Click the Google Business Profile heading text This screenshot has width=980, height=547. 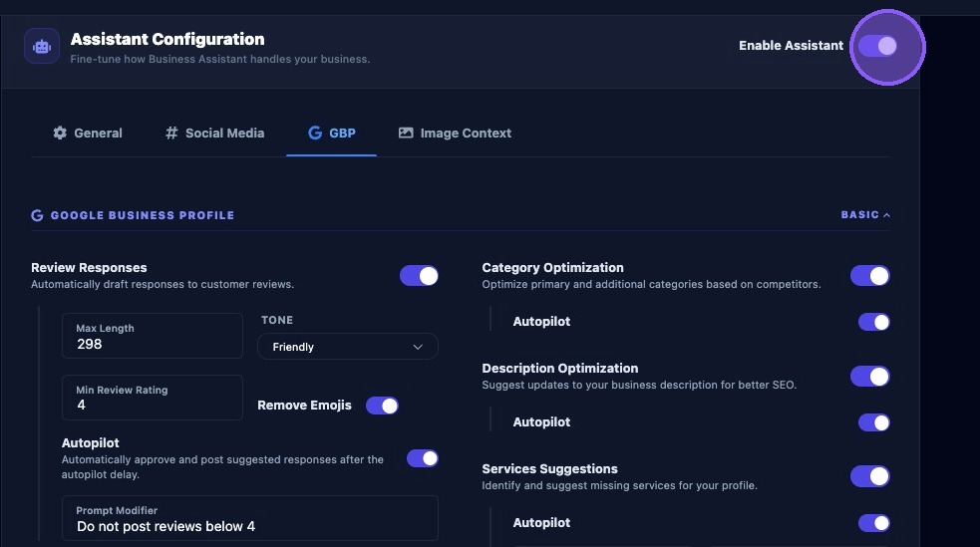143,215
